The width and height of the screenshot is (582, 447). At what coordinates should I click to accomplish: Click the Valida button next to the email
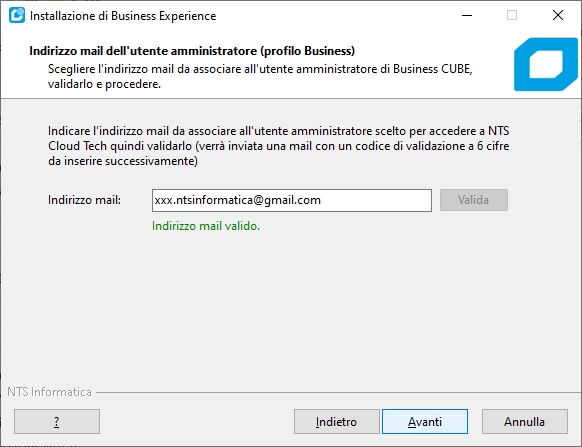click(474, 200)
